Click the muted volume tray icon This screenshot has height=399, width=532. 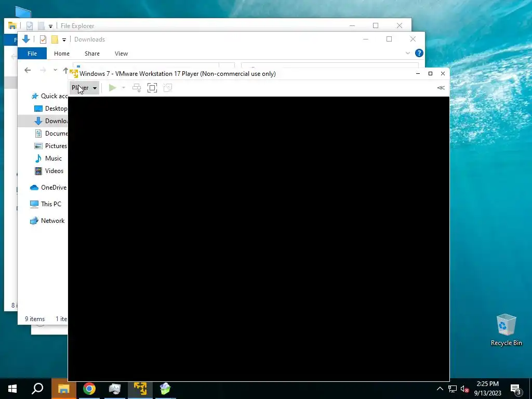coord(464,389)
